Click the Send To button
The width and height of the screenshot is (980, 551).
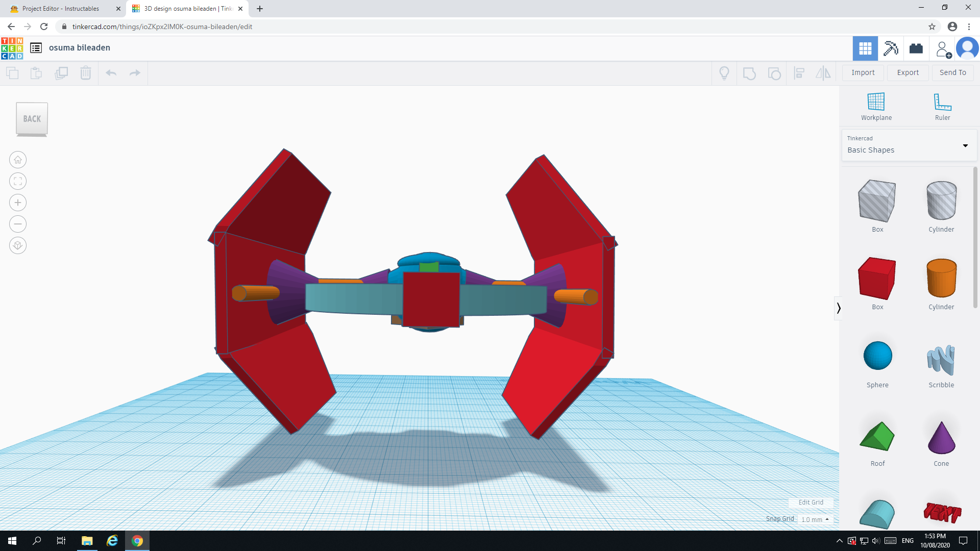click(x=952, y=73)
